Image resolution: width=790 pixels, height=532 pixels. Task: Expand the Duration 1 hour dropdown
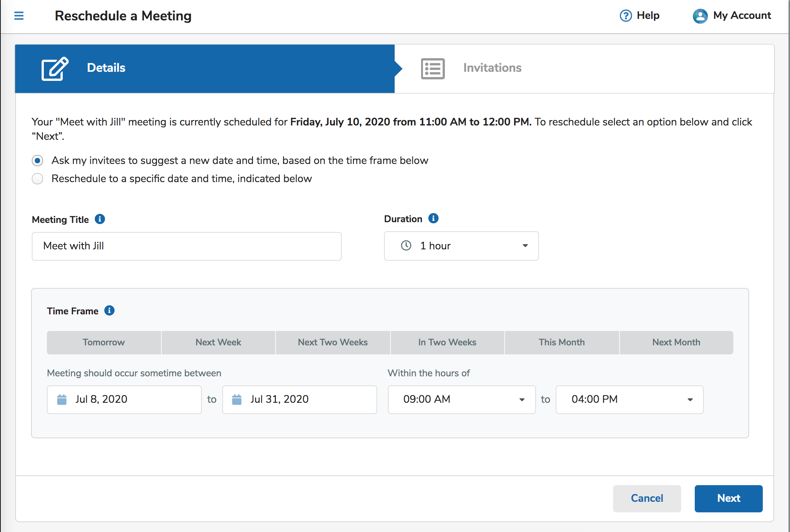[x=461, y=246]
